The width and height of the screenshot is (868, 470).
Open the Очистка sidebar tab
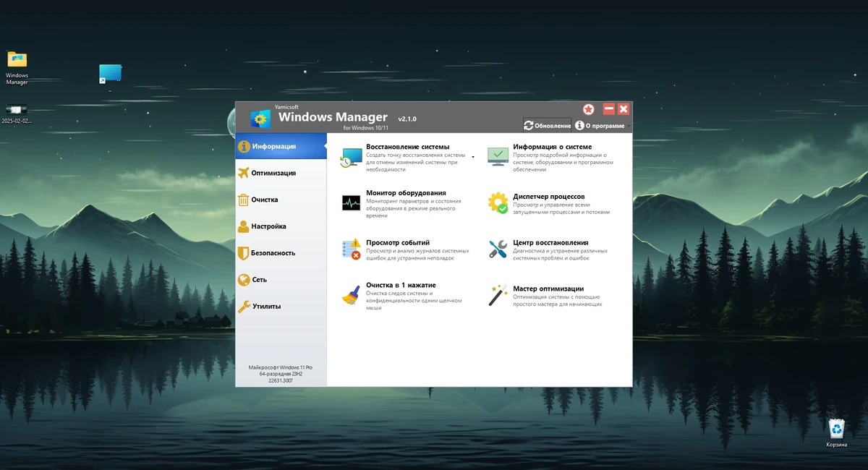281,200
